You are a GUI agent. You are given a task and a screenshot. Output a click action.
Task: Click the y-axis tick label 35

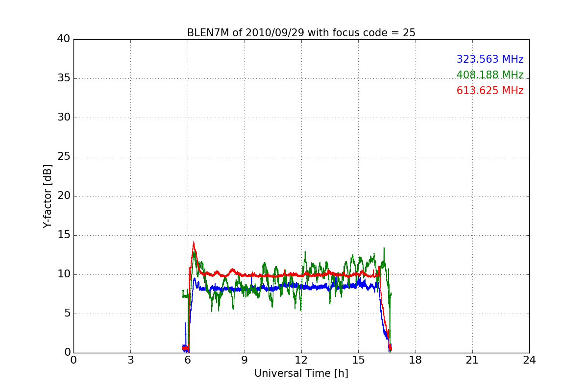coord(64,78)
